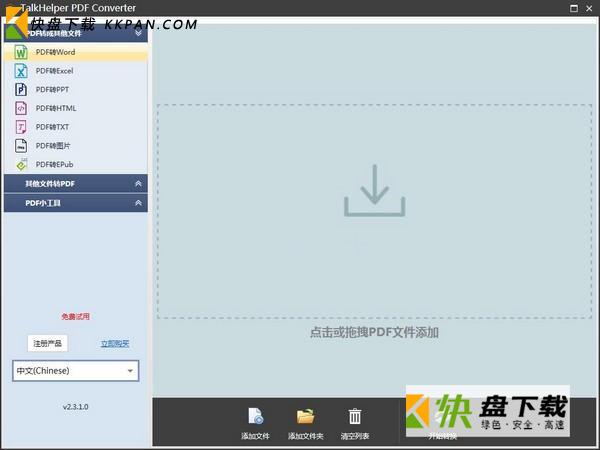Select PDF转Excel conversion option
Image resolution: width=600 pixels, height=450 pixels.
[x=76, y=71]
